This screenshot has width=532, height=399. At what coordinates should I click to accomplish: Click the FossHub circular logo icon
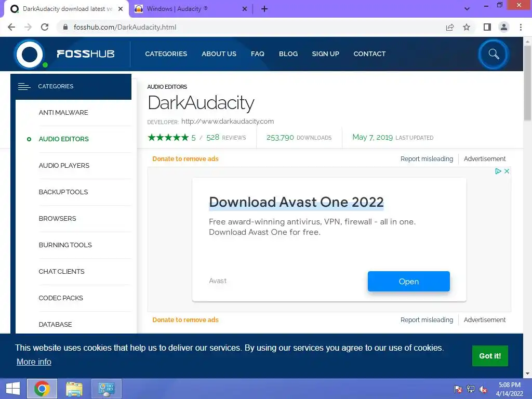(30, 54)
